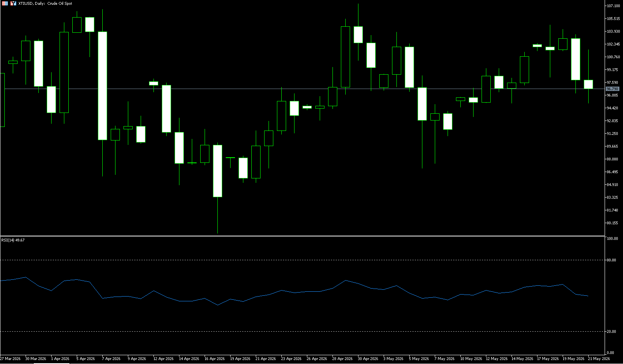Click the 30 Apr 2026 date label
The width and height of the screenshot is (623, 364).
coord(368,359)
